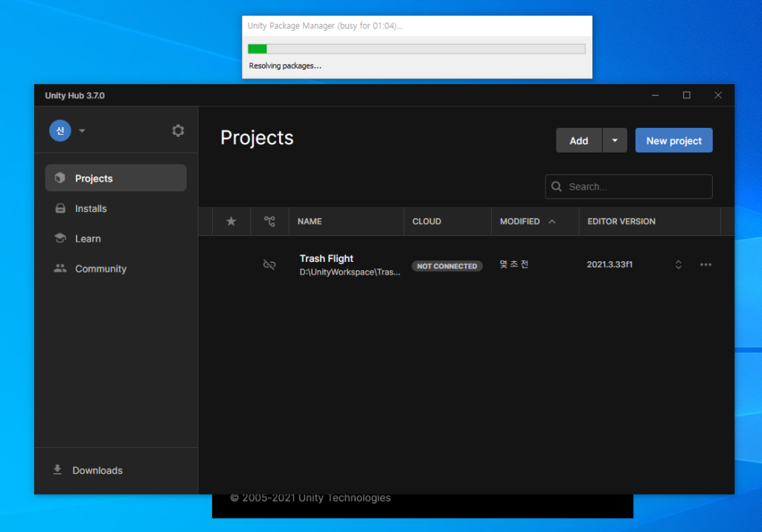Click the source control column header icon
762x532 pixels.
coord(269,222)
